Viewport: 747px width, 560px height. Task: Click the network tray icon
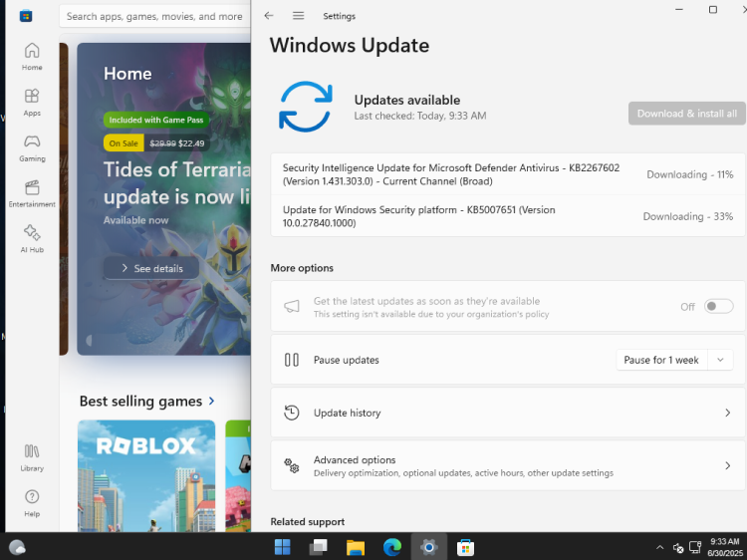pos(695,547)
